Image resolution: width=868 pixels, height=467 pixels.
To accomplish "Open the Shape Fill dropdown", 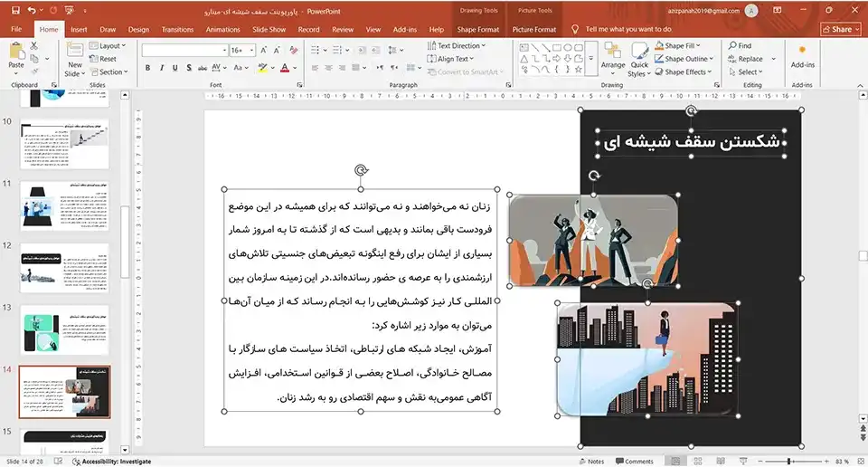I will pos(677,45).
